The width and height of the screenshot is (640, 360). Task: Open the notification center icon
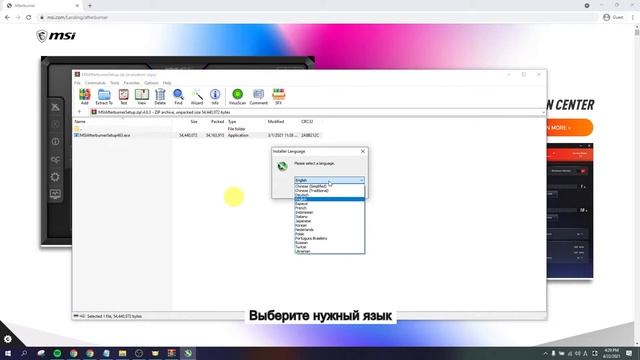[x=629, y=353]
